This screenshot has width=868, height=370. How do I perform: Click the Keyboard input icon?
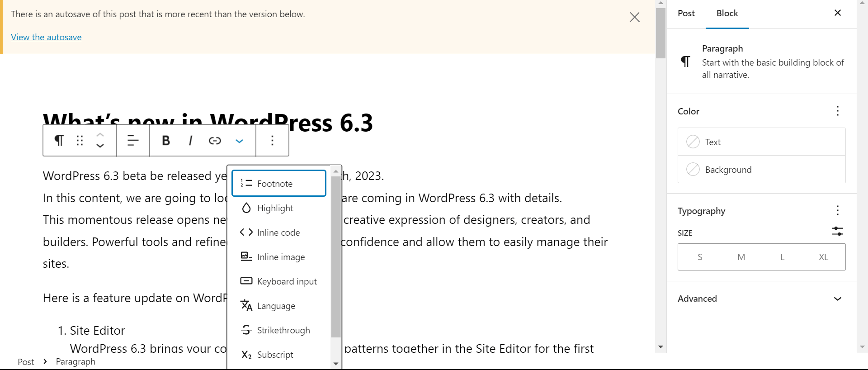pos(246,281)
